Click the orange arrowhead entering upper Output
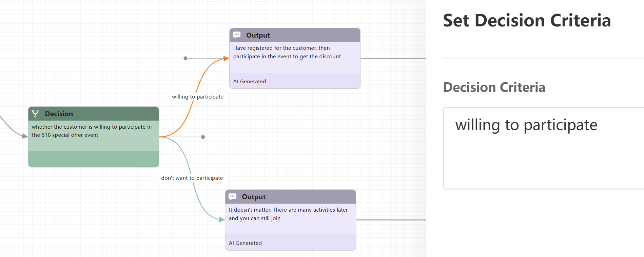The image size is (644, 257). tap(227, 59)
